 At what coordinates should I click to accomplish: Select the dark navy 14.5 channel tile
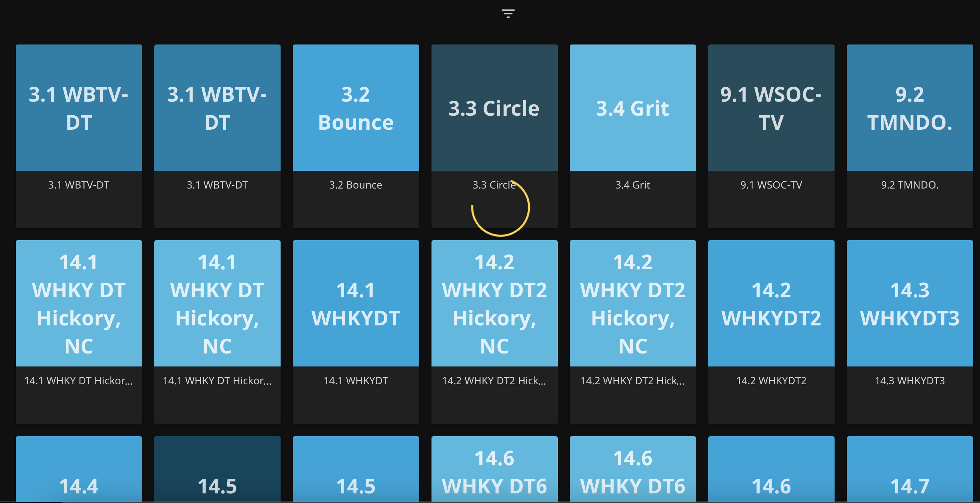tap(217, 469)
